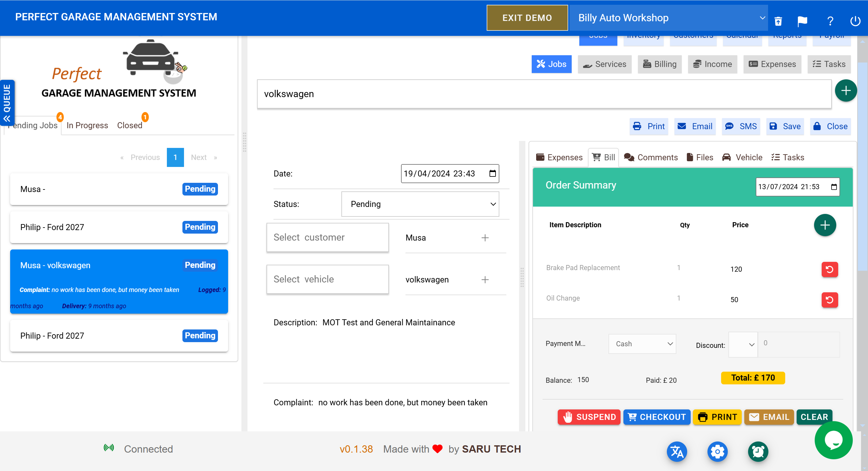Open alarm clock reminder icon in footer

[x=758, y=452]
